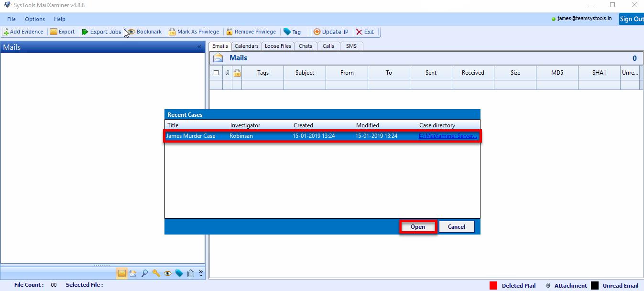Click the Sign Out button
Screen dimensions: 644x291
click(x=632, y=19)
